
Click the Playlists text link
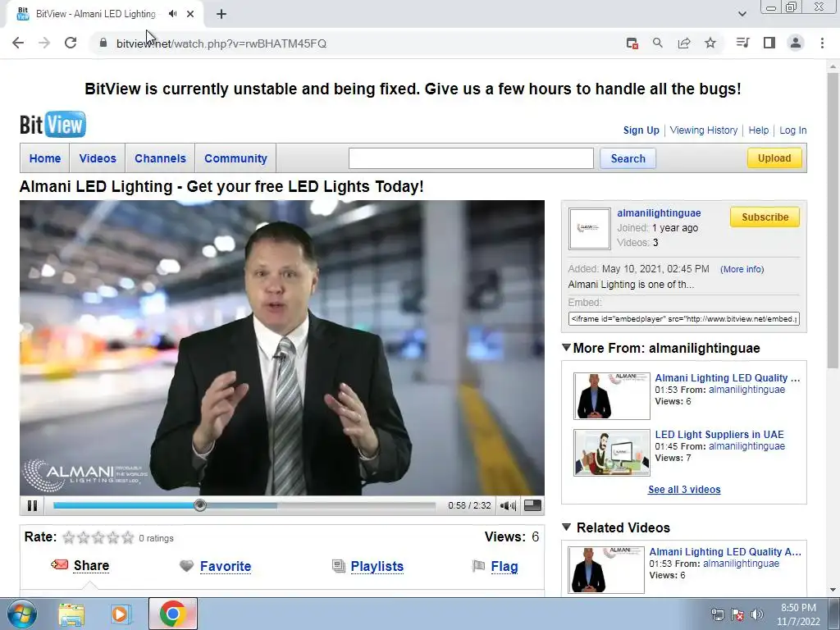(377, 566)
